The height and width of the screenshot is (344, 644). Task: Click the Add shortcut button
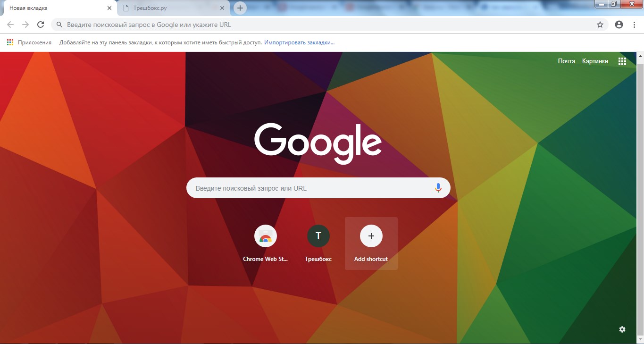pyautogui.click(x=371, y=243)
